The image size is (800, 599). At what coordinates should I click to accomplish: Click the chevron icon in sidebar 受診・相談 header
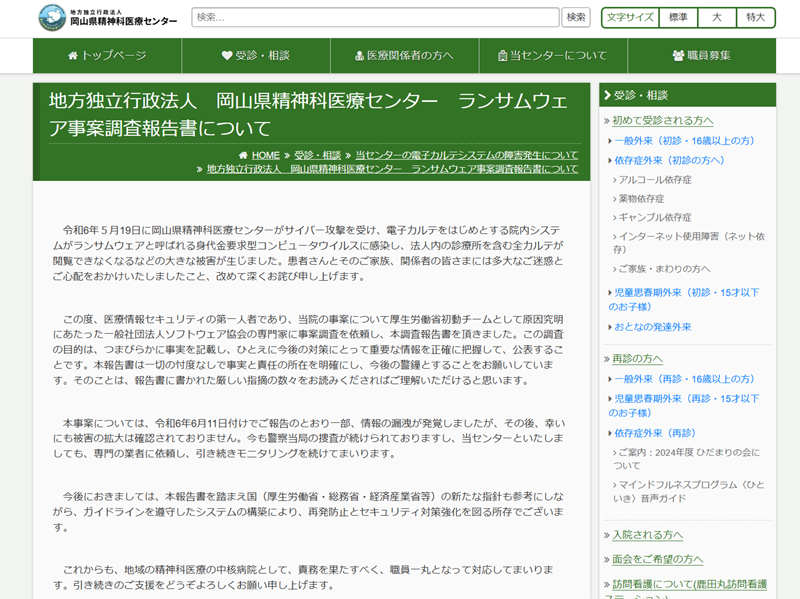pos(607,95)
